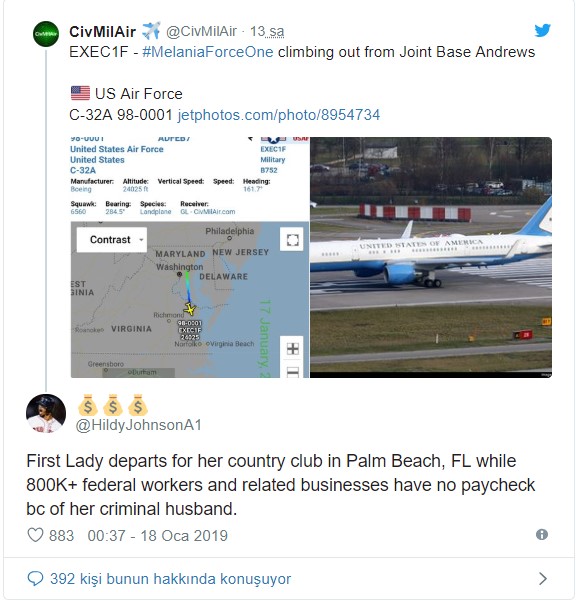Open HildyJohnsonA1 profile picture

tap(46, 414)
